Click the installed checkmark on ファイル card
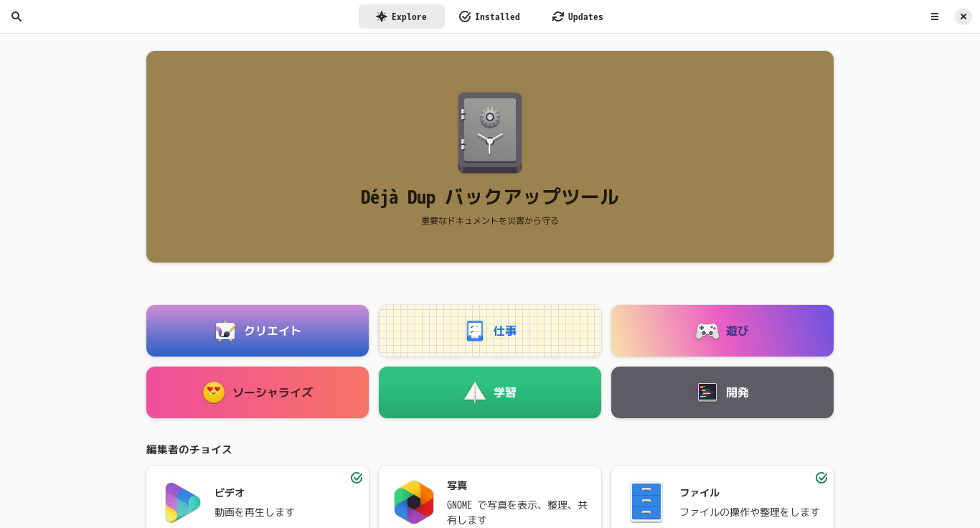The height and width of the screenshot is (528, 980). (x=821, y=478)
